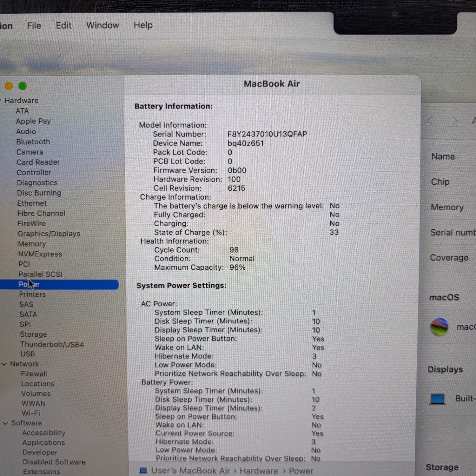Click the MacBook icon in path bar
This screenshot has height=476, width=476.
tap(143, 470)
